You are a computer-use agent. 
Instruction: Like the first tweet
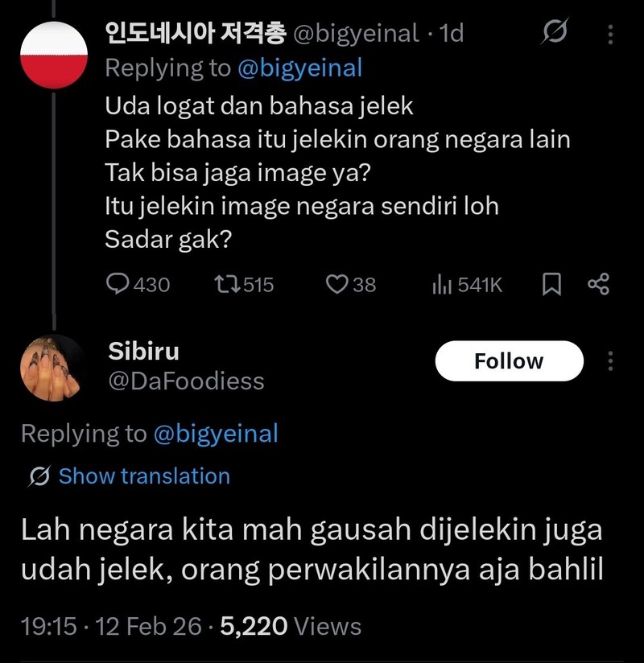(337, 284)
